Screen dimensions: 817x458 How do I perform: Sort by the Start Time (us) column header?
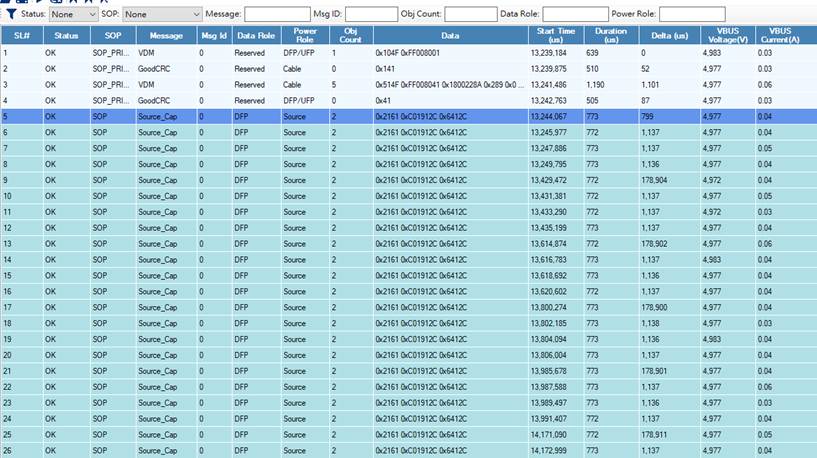[x=555, y=35]
